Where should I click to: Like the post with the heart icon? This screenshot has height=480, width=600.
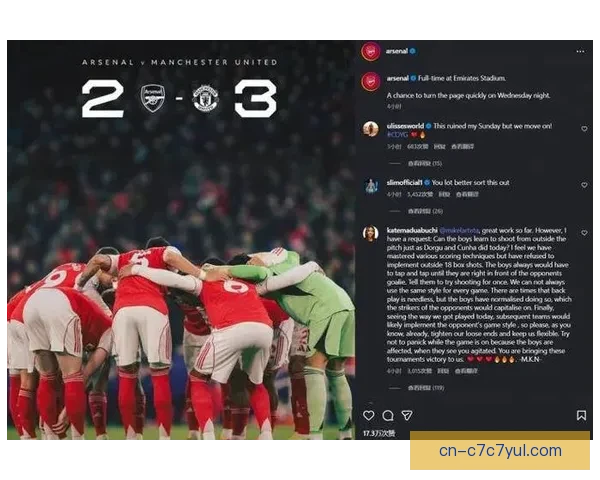[x=368, y=415]
